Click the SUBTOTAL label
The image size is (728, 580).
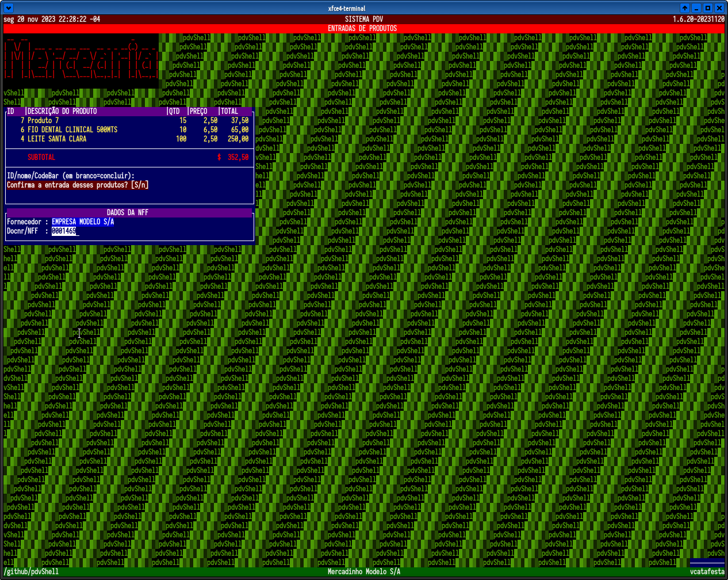tap(41, 157)
